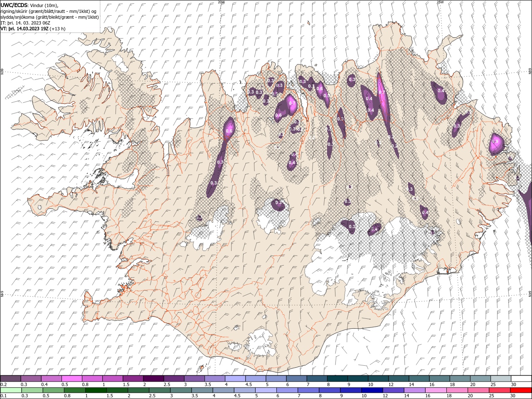Click the pink 0.5 snowfall legend swatch

coord(71,379)
